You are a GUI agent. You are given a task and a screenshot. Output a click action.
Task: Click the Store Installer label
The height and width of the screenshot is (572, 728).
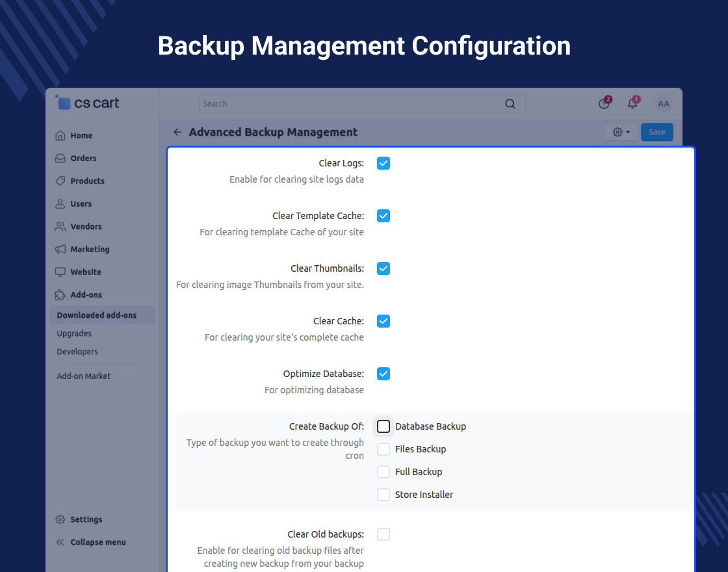pyautogui.click(x=424, y=495)
